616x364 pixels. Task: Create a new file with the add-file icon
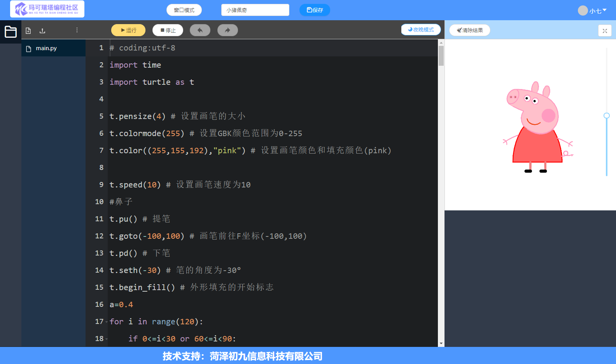coord(28,31)
